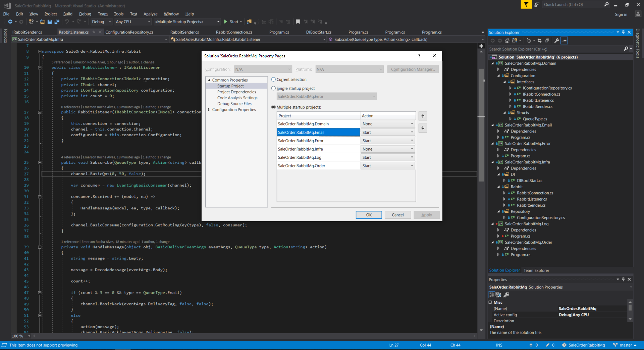
Task: Click the Cancel button in the dialog
Action: coord(398,215)
